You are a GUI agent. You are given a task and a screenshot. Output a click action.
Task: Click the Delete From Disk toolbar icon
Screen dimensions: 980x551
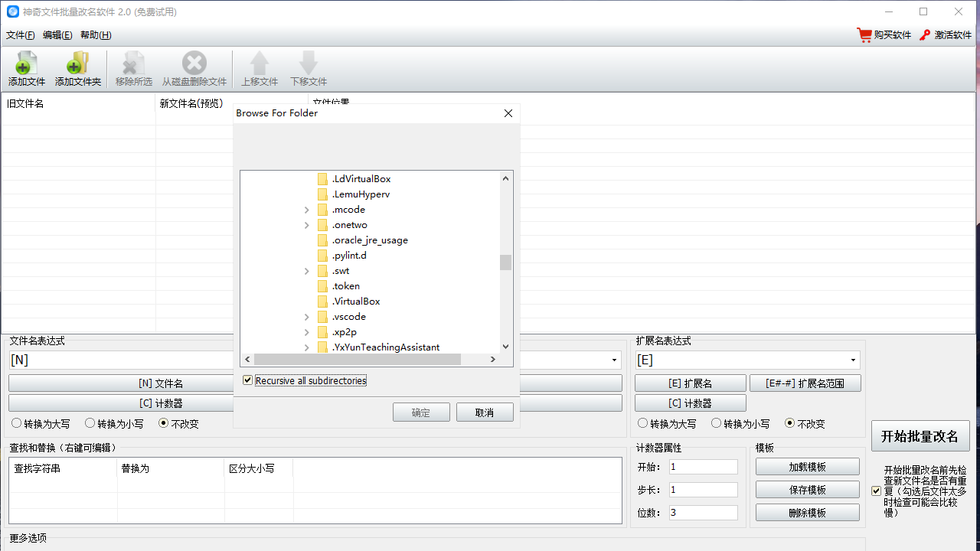pos(194,64)
